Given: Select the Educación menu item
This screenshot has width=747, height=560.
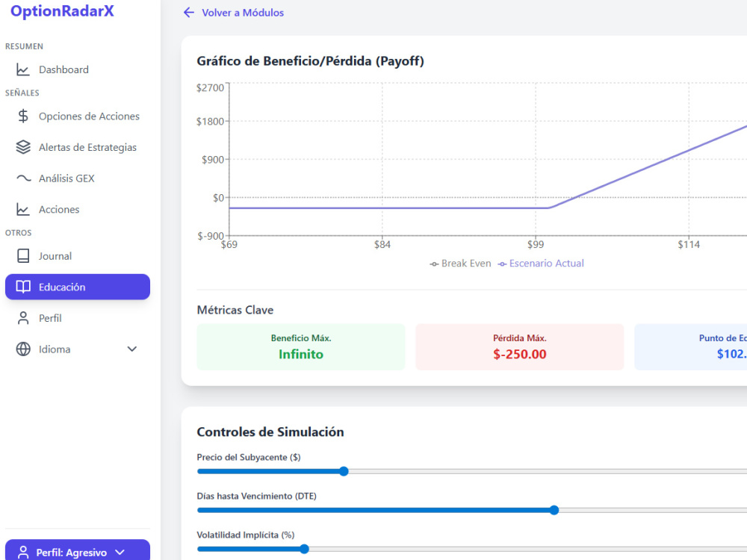Looking at the screenshot, I should point(78,287).
